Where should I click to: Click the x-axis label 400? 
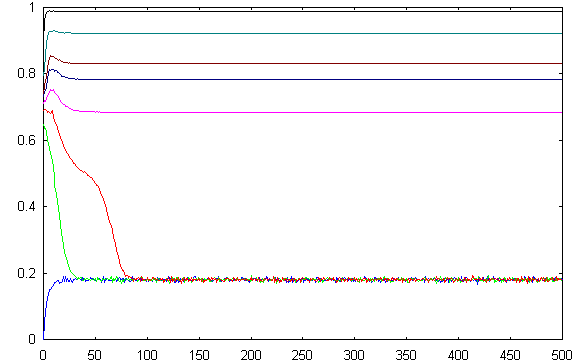click(x=458, y=355)
